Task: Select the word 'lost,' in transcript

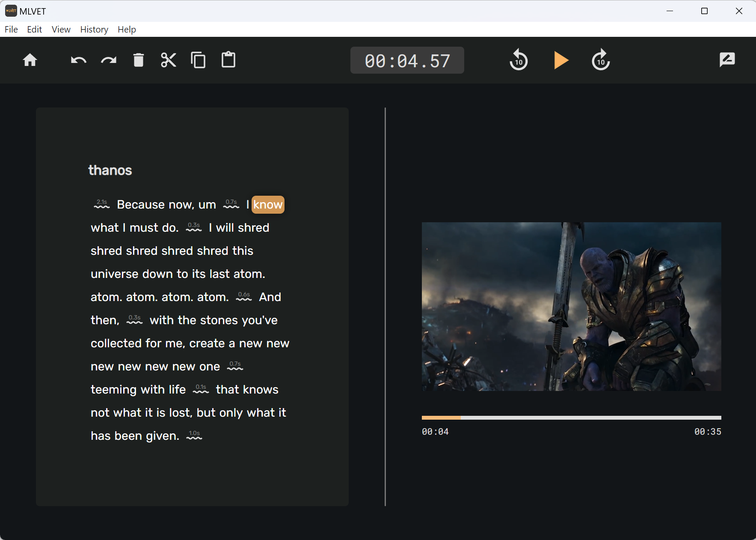Action: tap(181, 413)
